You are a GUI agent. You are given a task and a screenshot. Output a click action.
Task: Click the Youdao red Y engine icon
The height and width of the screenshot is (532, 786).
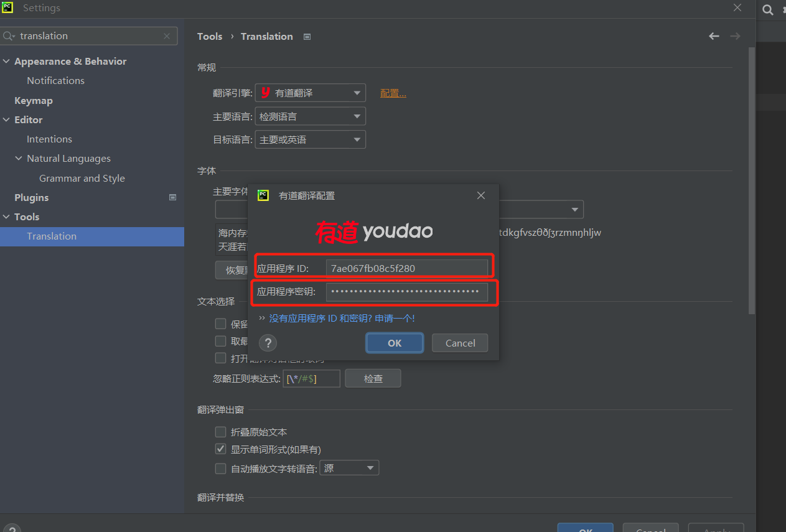click(x=266, y=93)
